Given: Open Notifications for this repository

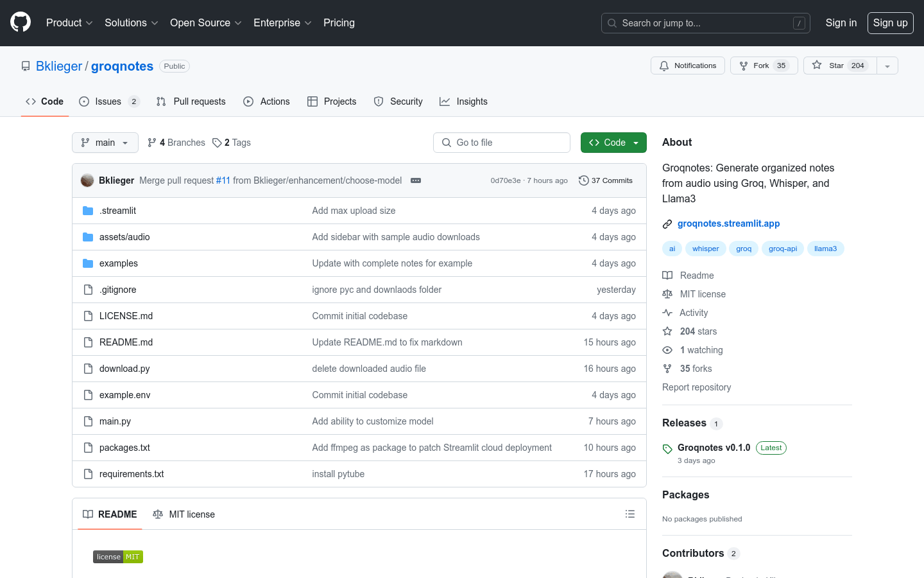Looking at the screenshot, I should coord(688,66).
